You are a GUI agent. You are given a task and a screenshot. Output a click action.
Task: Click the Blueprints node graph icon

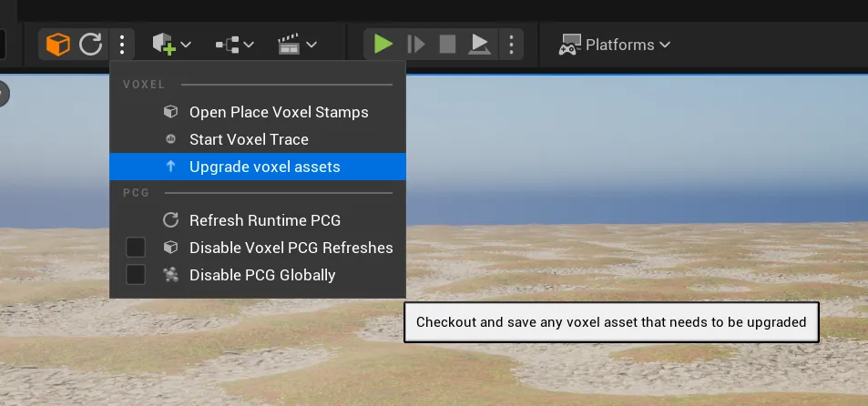point(234,44)
